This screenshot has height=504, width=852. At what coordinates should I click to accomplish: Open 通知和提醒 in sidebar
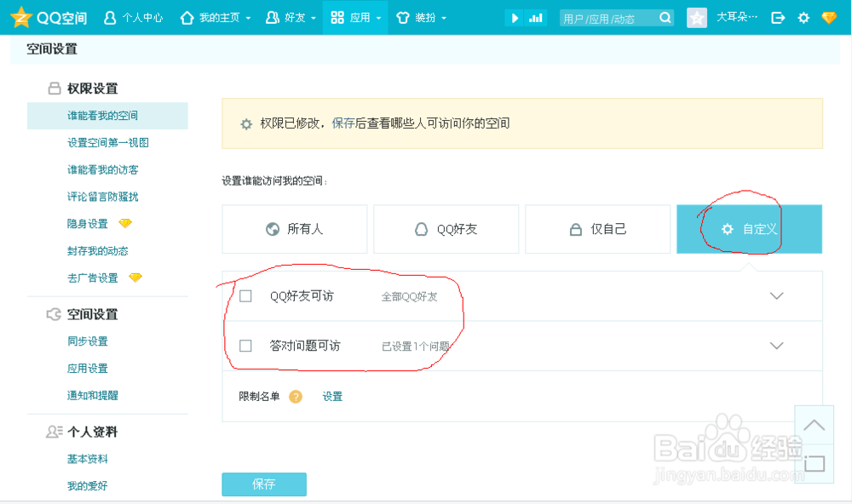pos(92,395)
